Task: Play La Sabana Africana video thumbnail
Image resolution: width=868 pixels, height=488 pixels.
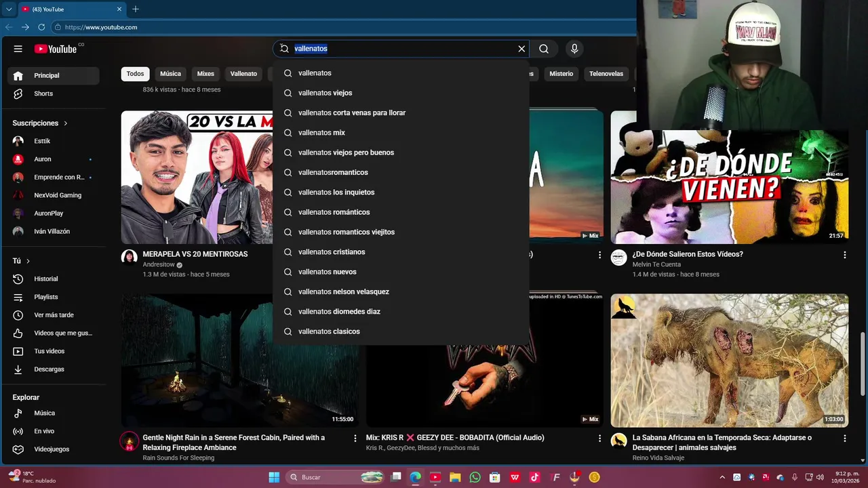Action: tap(729, 361)
